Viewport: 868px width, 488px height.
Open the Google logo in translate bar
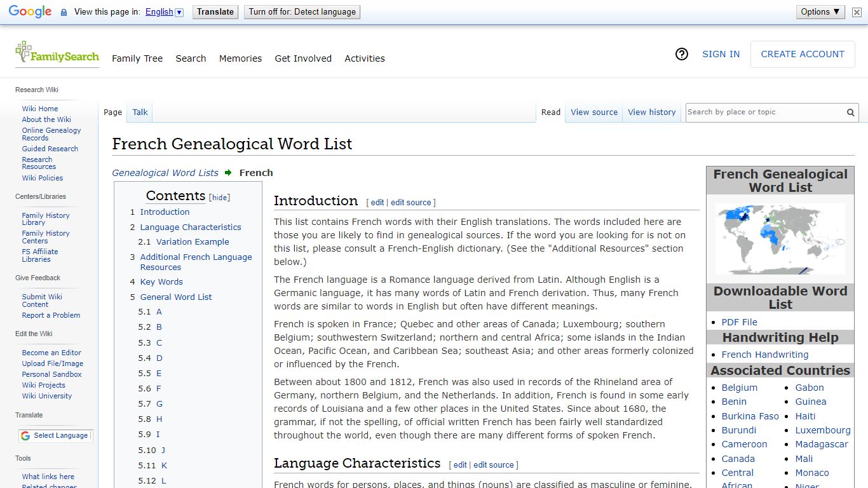coord(30,12)
